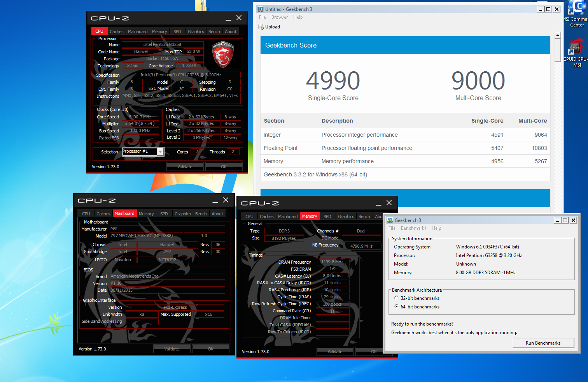588x382 pixels.
Task: Open Graphics tab in top CPU-Z window
Action: (x=196, y=32)
